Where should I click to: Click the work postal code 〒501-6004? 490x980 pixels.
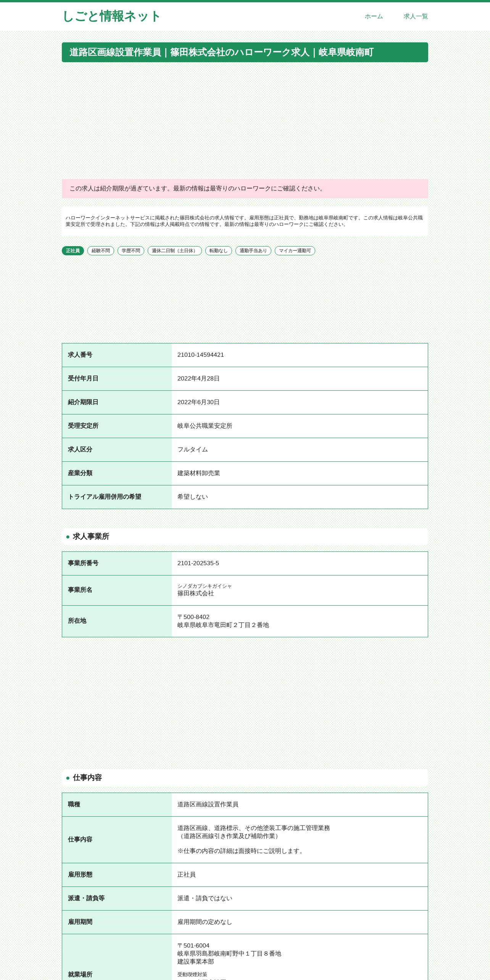point(193,946)
